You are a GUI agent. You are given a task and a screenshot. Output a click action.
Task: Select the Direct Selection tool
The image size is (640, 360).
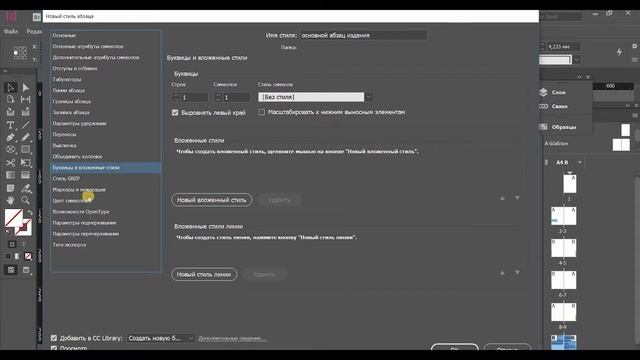[x=25, y=87]
